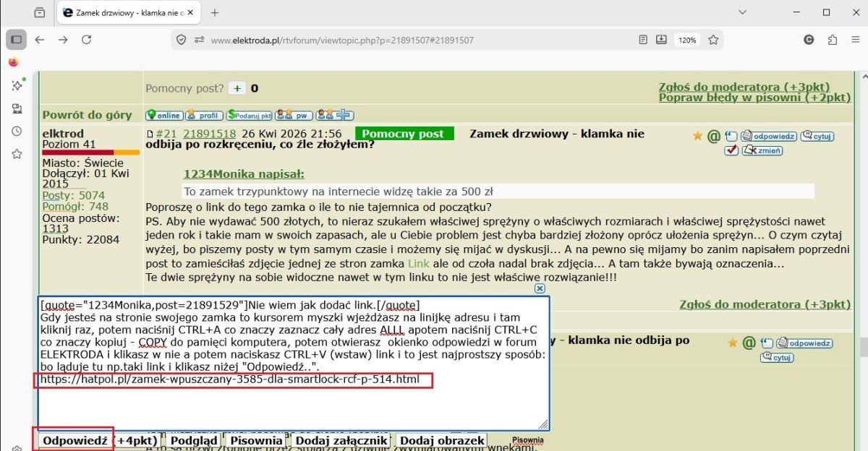The image size is (868, 451).
Task: Open history clock in sidebar
Action: point(16,131)
